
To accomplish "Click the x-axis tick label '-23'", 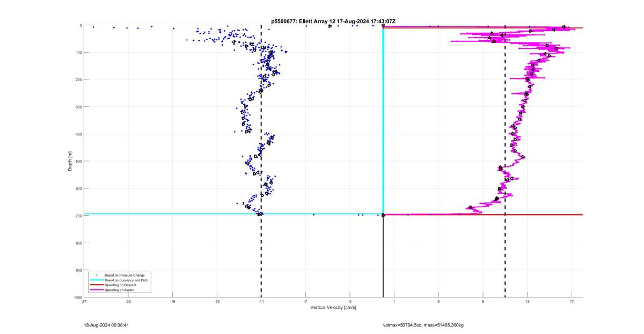I will point(128,301).
